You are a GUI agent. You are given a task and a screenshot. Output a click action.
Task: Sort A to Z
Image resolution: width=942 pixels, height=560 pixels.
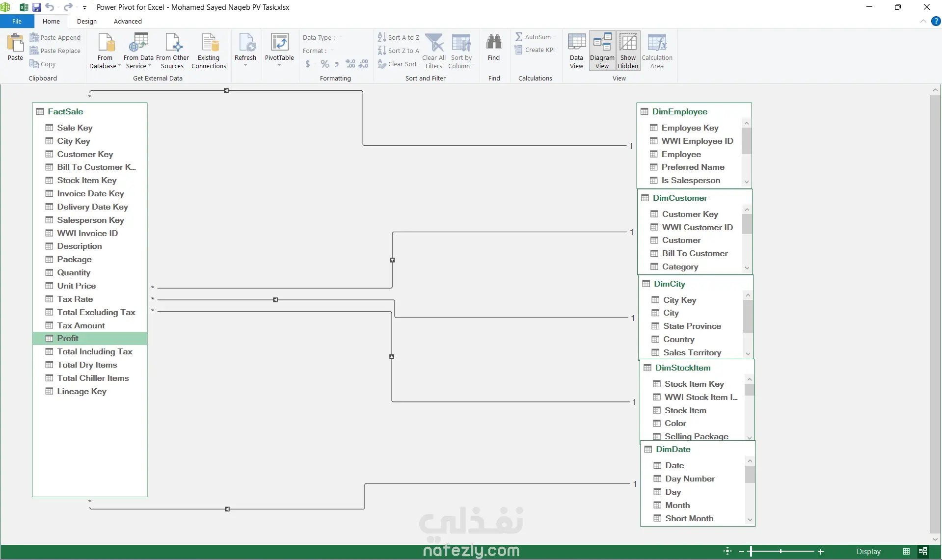[399, 37]
